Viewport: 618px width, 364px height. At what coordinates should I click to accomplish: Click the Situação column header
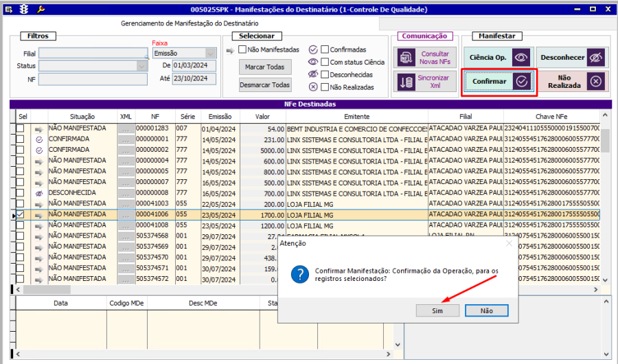tap(82, 117)
